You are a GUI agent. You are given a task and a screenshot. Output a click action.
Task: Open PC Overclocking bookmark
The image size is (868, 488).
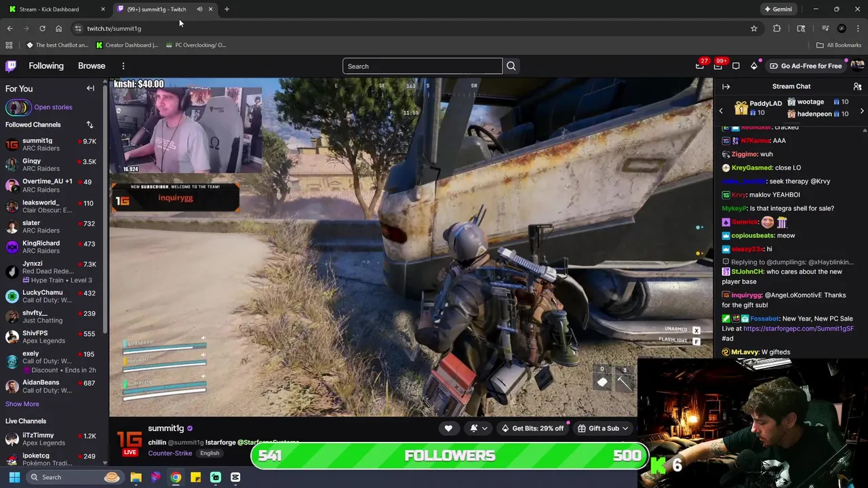[x=196, y=45]
